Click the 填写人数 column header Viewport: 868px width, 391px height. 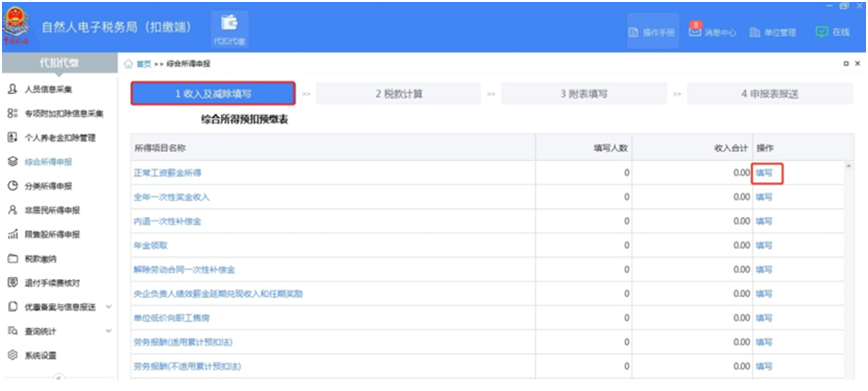pyautogui.click(x=584, y=148)
